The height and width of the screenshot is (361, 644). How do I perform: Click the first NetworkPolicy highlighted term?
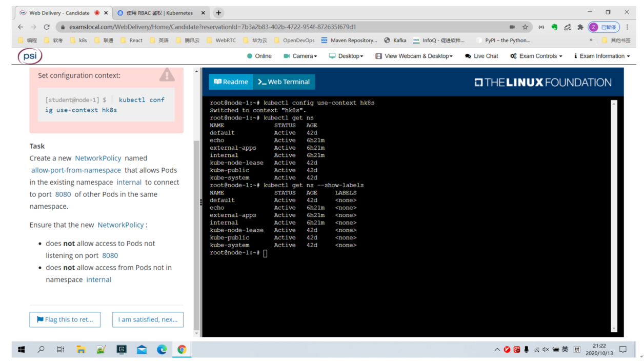[98, 158]
